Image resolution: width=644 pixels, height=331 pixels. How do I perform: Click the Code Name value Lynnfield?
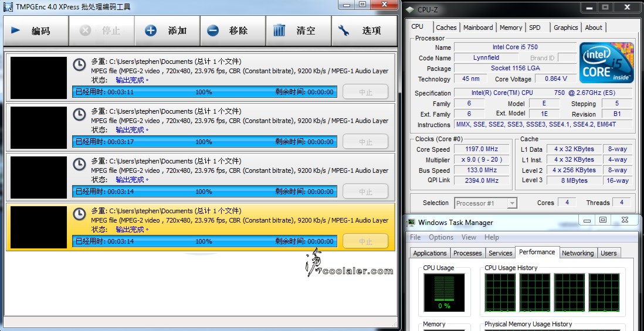click(486, 57)
